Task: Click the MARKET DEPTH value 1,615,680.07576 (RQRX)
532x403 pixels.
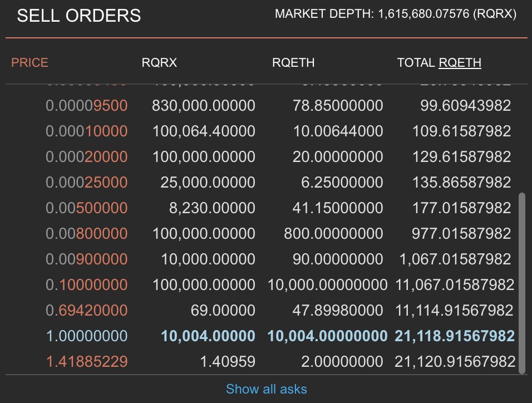Action: [447, 14]
